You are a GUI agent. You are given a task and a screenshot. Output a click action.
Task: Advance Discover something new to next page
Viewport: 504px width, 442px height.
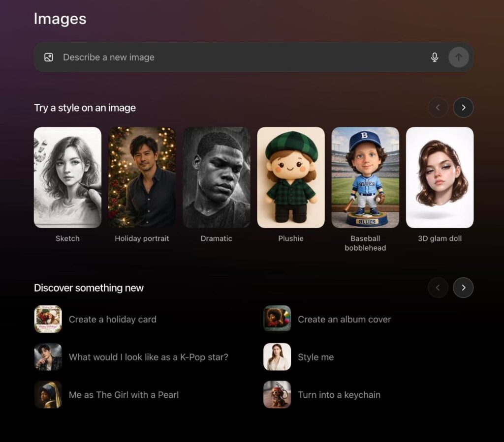point(463,288)
